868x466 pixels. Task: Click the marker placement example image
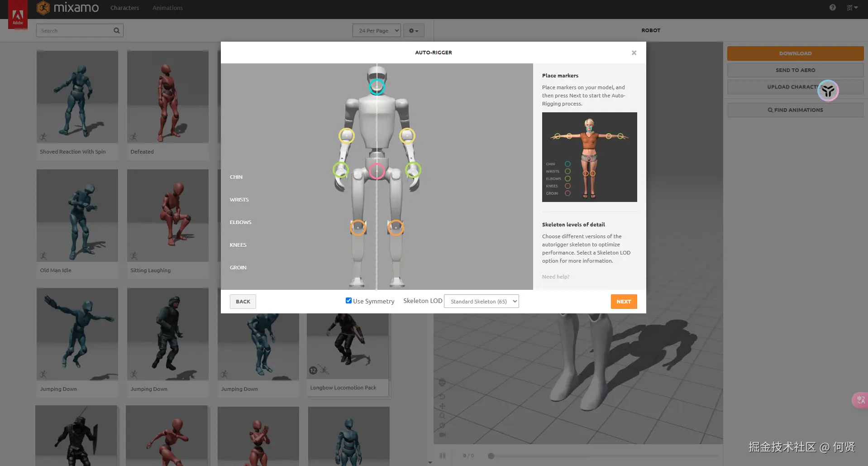pyautogui.click(x=589, y=157)
